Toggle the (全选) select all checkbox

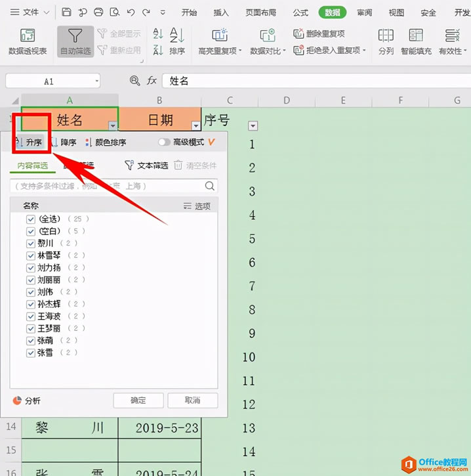click(31, 219)
